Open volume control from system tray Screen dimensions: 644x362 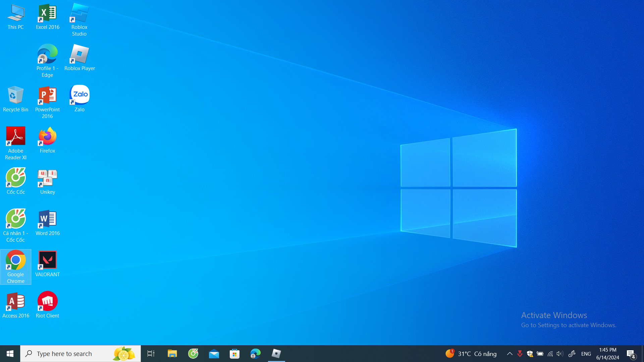(x=560, y=354)
